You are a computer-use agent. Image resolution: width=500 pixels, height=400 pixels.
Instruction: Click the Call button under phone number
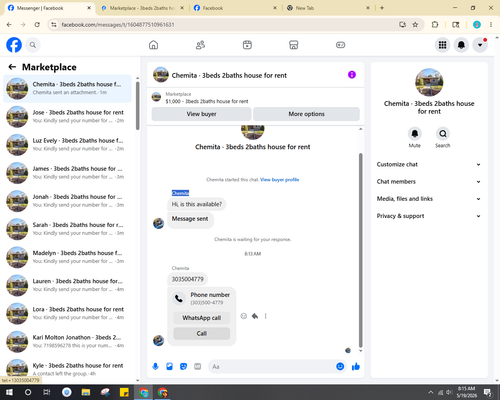[x=202, y=333]
